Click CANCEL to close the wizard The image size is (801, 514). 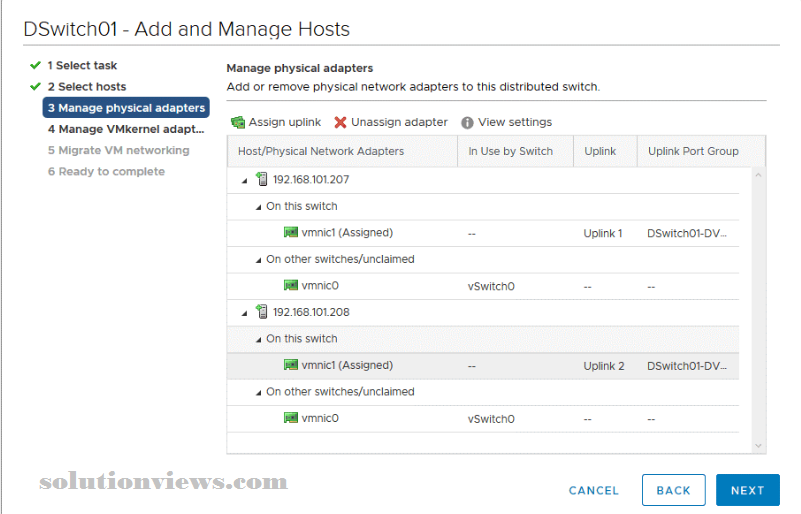coord(594,490)
